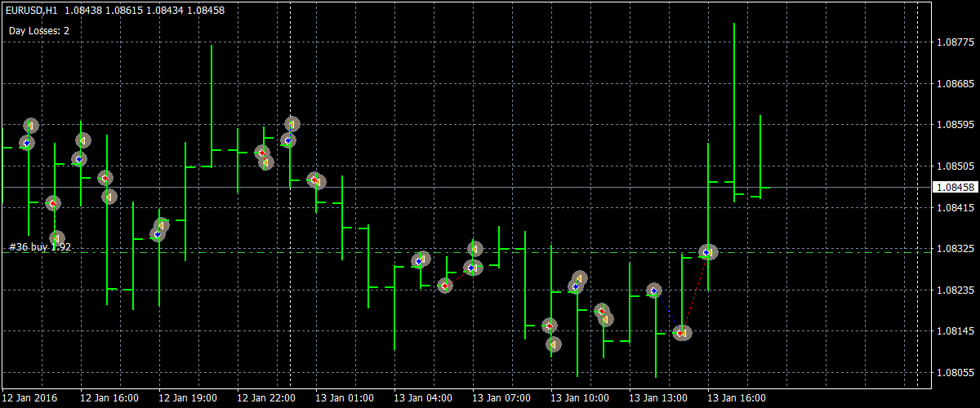980x408 pixels.
Task: Click price scale value 1.08595
Action: tap(955, 125)
